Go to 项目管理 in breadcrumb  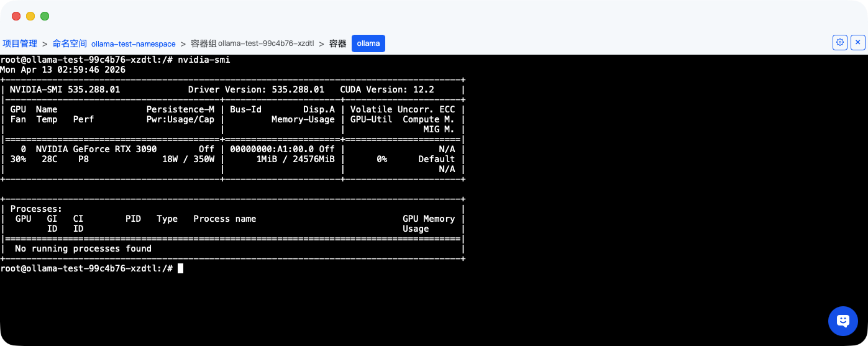[x=20, y=43]
